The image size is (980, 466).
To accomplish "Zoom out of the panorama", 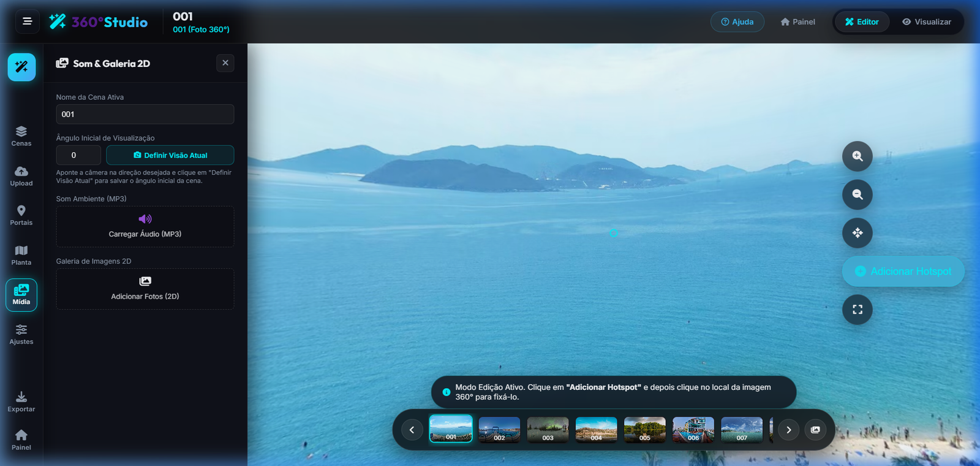I will [x=858, y=195].
